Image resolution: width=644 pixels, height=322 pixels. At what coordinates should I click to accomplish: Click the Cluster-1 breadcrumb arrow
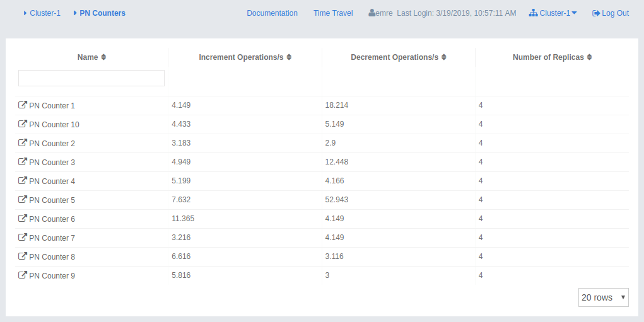click(x=25, y=13)
